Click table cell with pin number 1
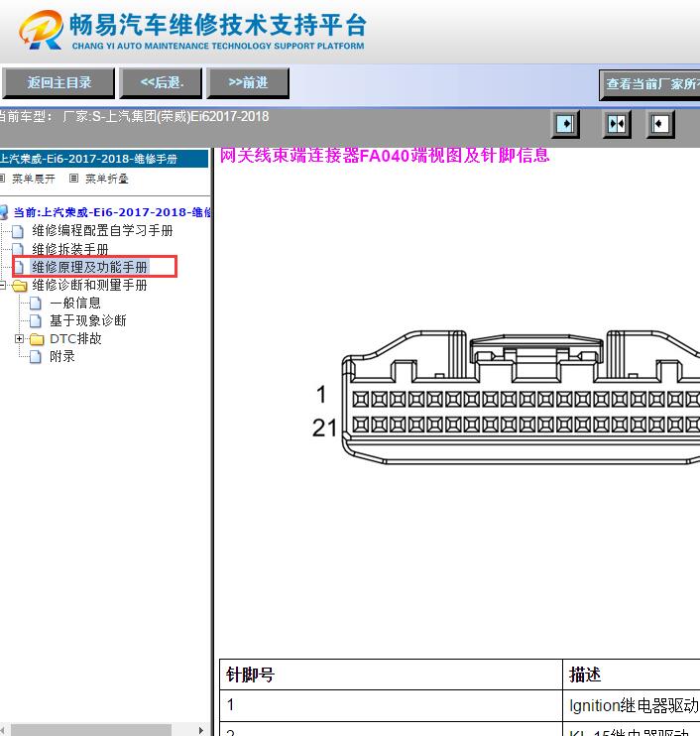 click(x=391, y=705)
